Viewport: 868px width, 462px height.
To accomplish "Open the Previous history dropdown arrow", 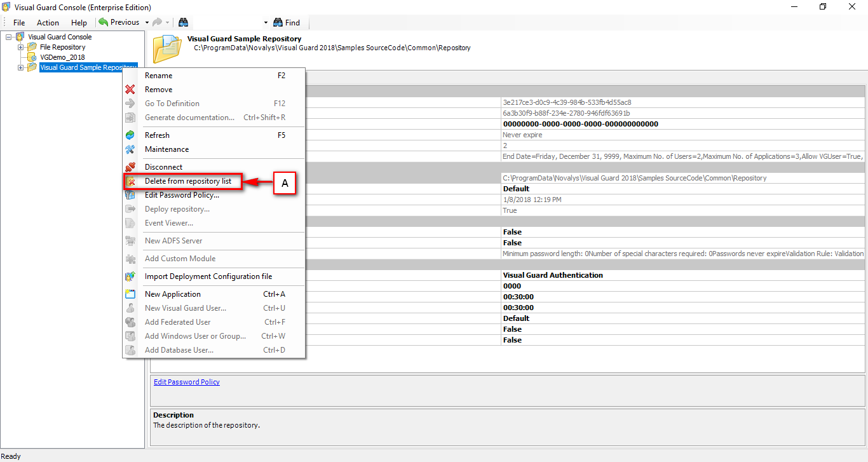I will click(147, 22).
